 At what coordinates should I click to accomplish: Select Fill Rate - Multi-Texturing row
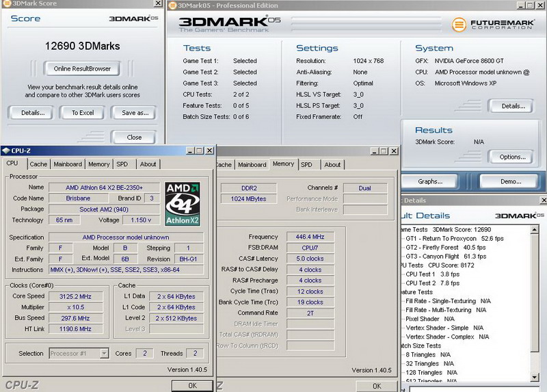tap(446, 310)
